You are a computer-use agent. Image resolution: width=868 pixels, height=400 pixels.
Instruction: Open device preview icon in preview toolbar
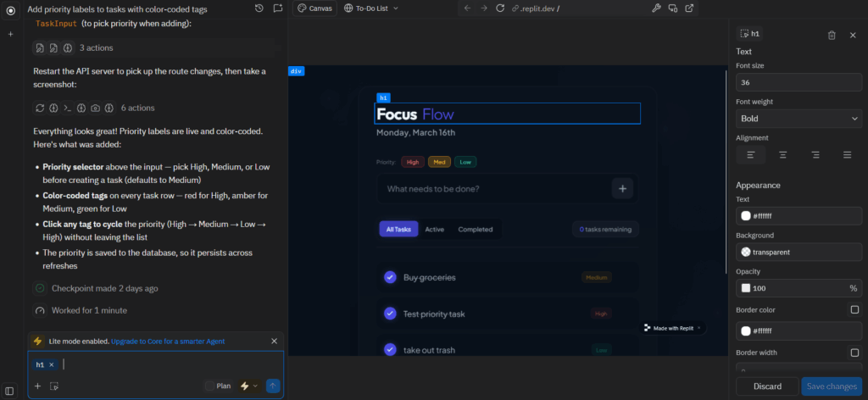click(672, 8)
